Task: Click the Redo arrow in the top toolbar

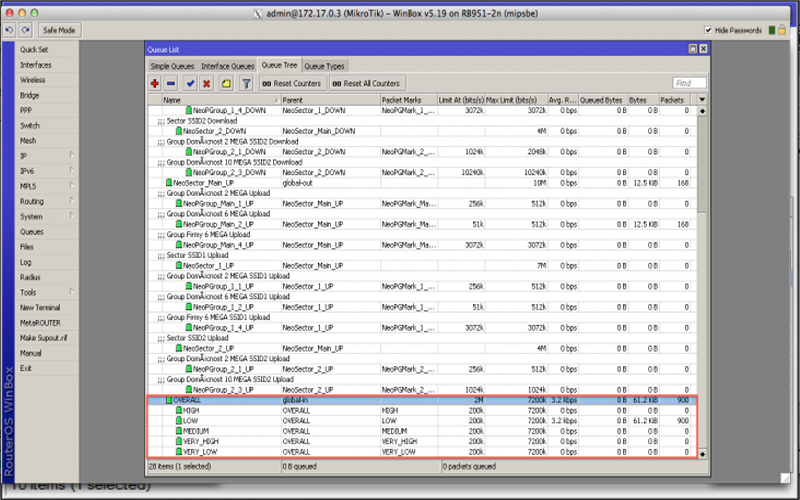Action: point(25,31)
